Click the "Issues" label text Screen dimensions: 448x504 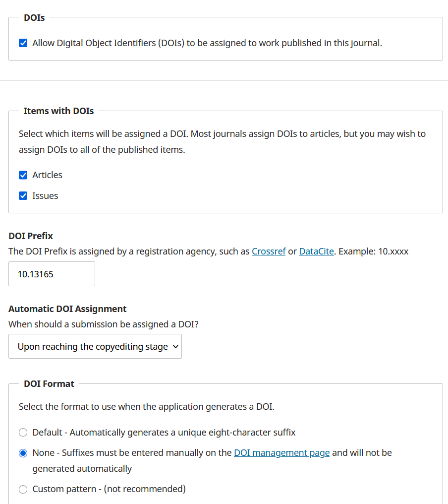tap(45, 196)
